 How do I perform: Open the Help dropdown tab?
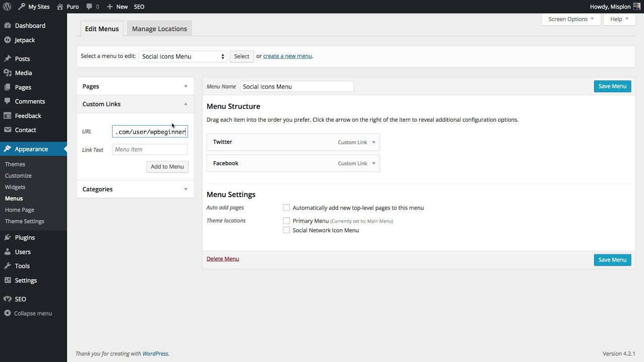(619, 19)
